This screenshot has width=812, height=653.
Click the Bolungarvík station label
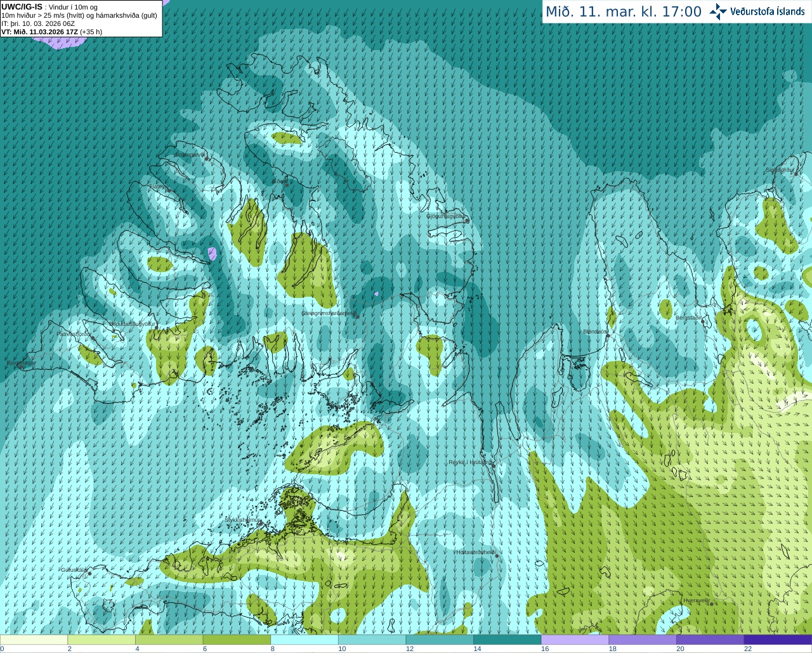tap(189, 155)
